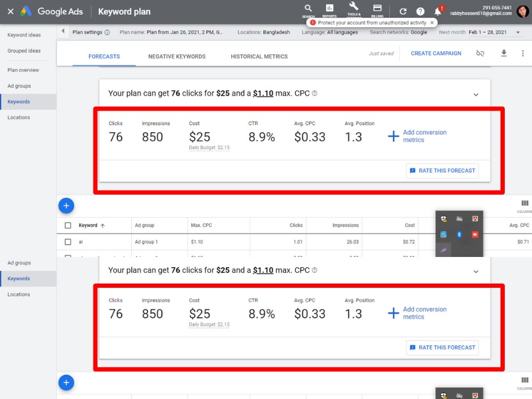Click the OneDrive cloud tray icon

(460, 219)
